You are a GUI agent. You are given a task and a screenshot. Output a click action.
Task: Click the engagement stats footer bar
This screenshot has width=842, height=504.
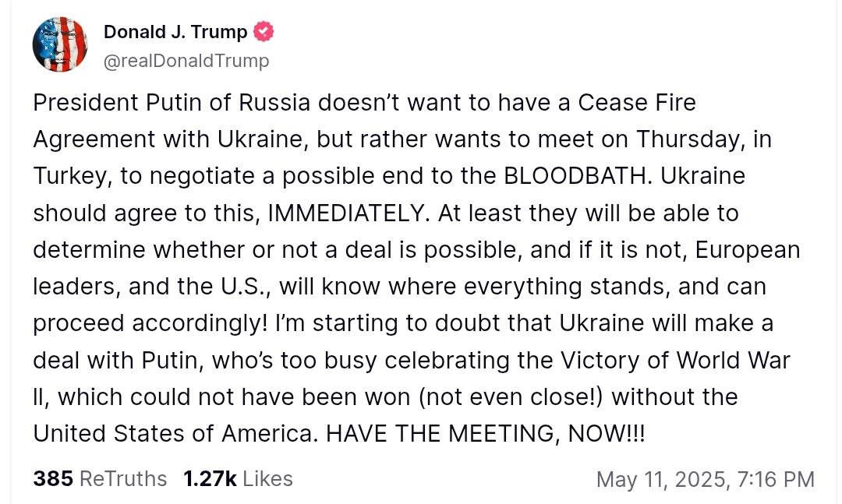pos(421,479)
